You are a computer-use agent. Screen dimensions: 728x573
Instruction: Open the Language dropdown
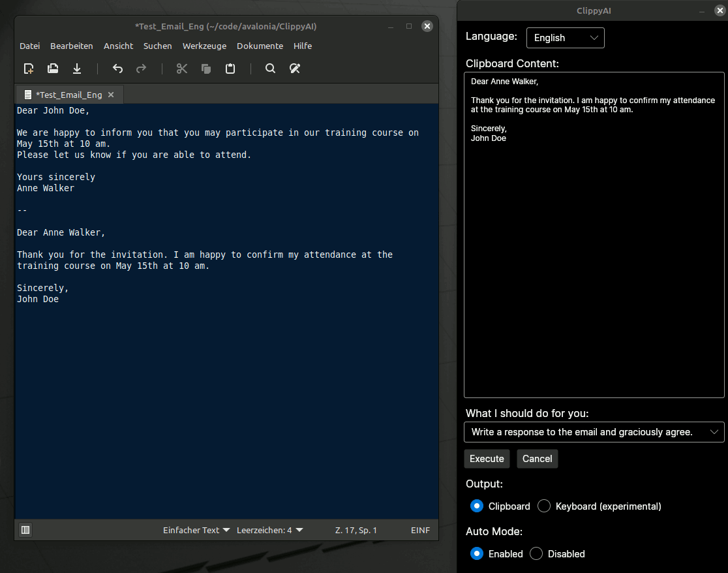point(565,38)
